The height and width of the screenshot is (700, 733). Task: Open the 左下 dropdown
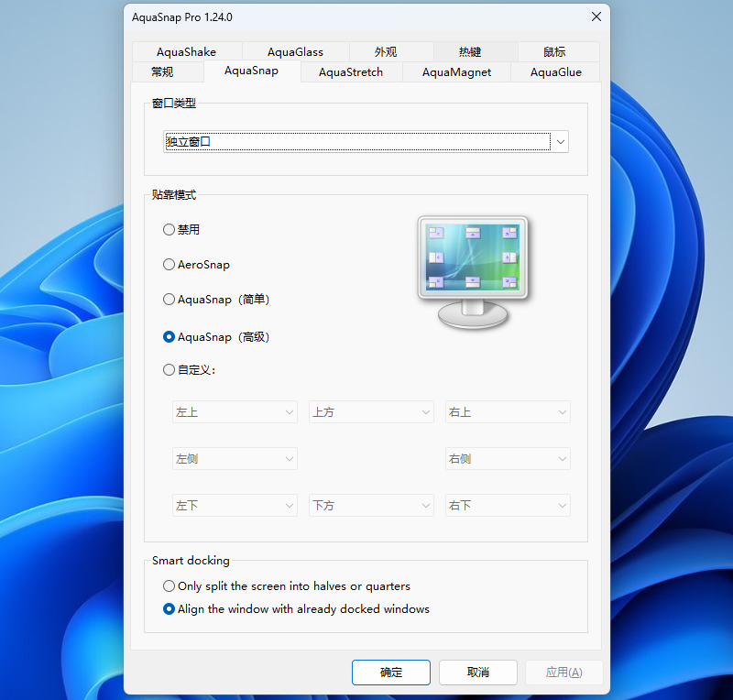coord(235,506)
